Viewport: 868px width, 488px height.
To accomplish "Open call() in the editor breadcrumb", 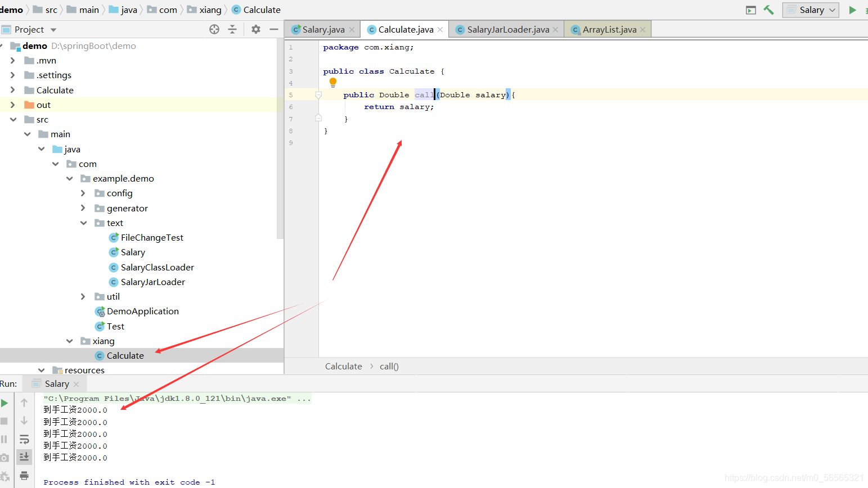I will click(389, 366).
